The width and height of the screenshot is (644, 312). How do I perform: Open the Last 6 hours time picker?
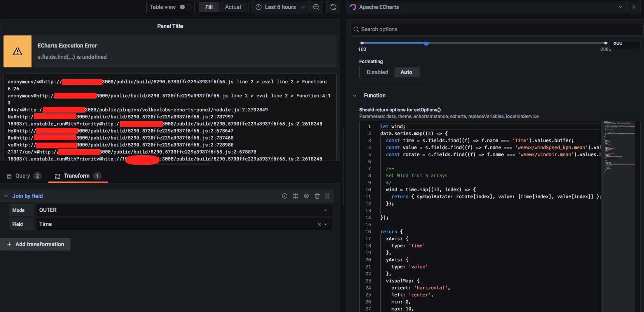coord(280,7)
